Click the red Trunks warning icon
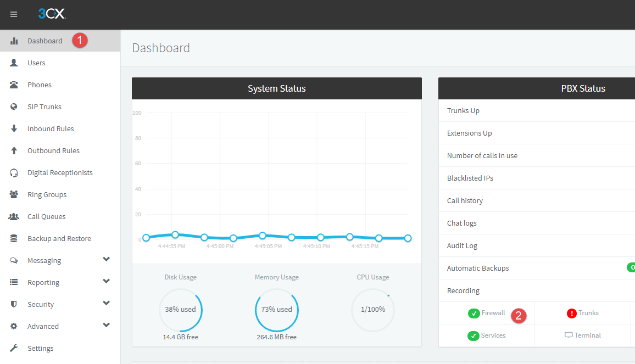 (571, 313)
